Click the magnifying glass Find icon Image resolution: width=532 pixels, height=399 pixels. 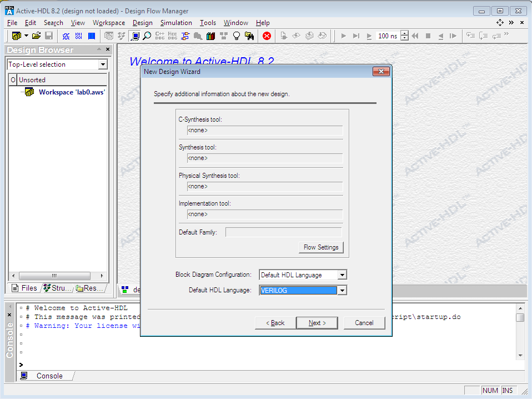point(147,36)
